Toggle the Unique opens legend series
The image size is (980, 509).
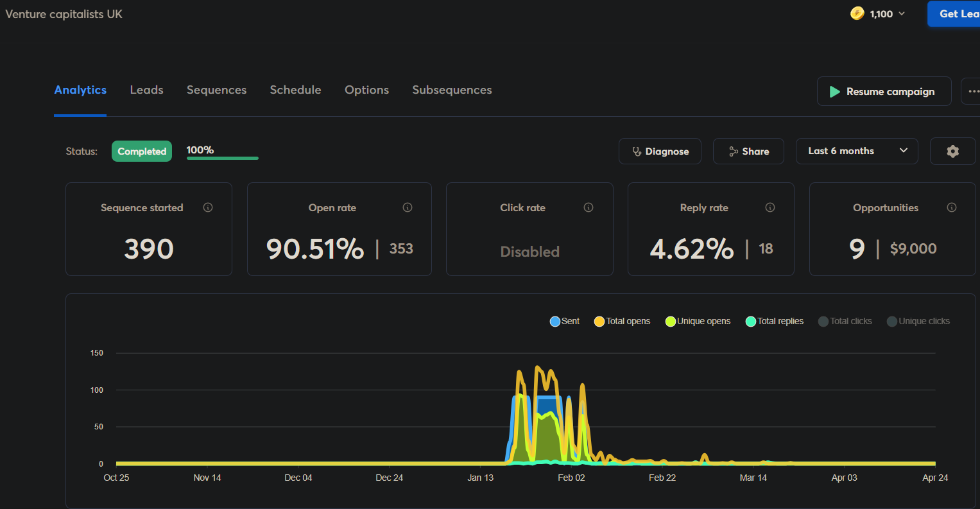698,321
